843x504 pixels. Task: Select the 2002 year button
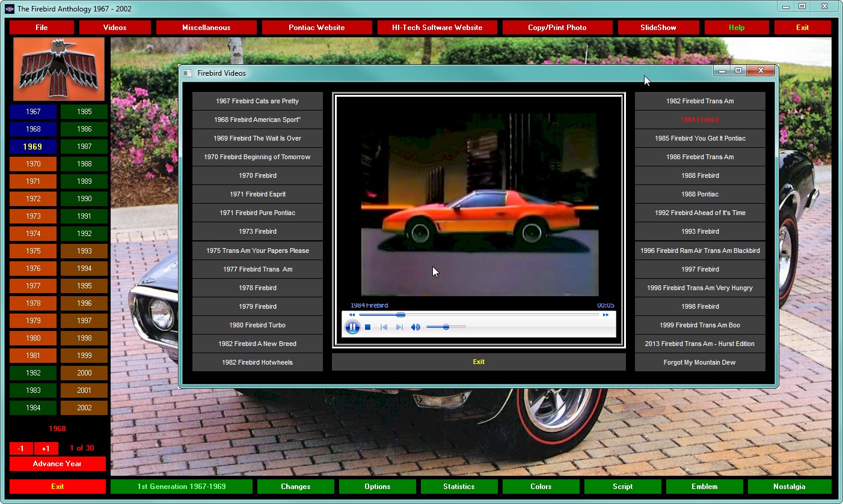point(84,408)
